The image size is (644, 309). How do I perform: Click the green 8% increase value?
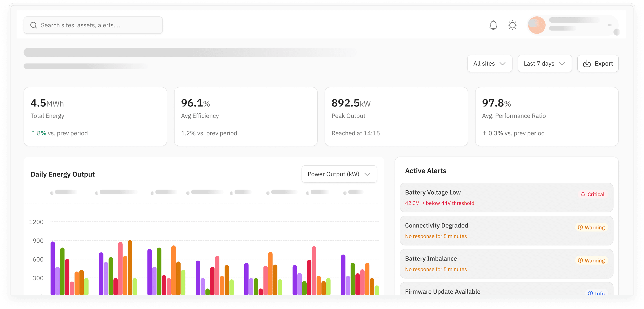click(x=39, y=133)
